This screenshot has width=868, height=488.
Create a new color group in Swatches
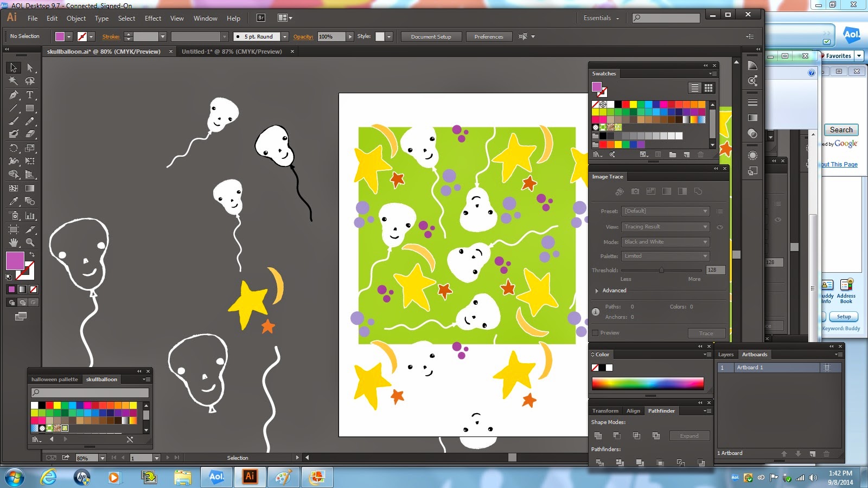(672, 155)
